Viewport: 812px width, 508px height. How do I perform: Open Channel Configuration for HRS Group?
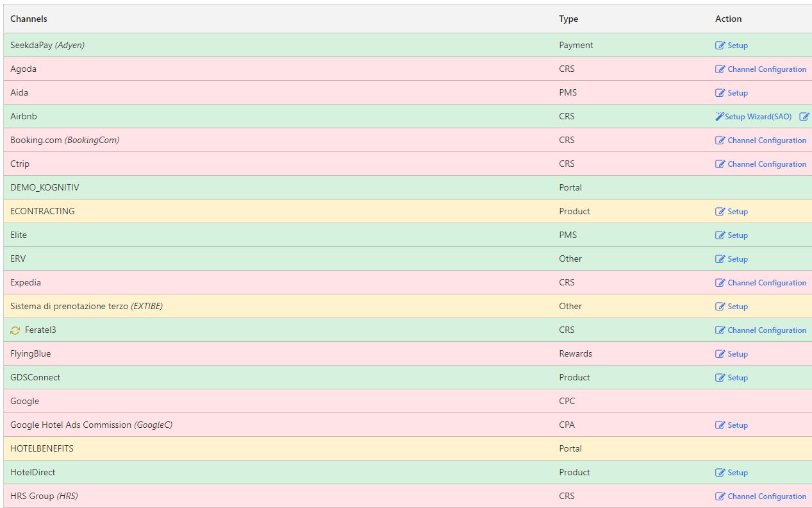(x=766, y=496)
